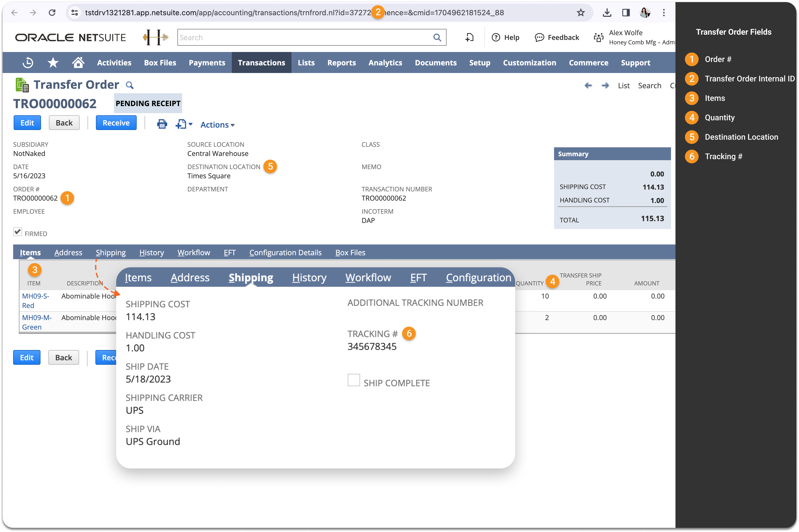Open the change role menu for Alex Wolfe

coord(599,37)
